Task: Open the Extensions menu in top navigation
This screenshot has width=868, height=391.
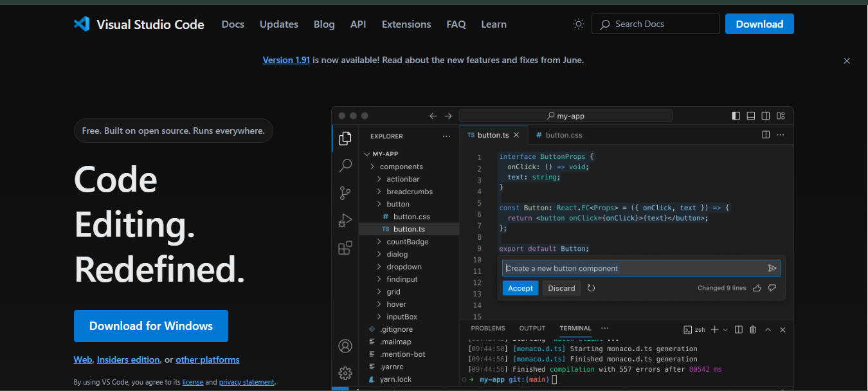Action: [x=406, y=24]
